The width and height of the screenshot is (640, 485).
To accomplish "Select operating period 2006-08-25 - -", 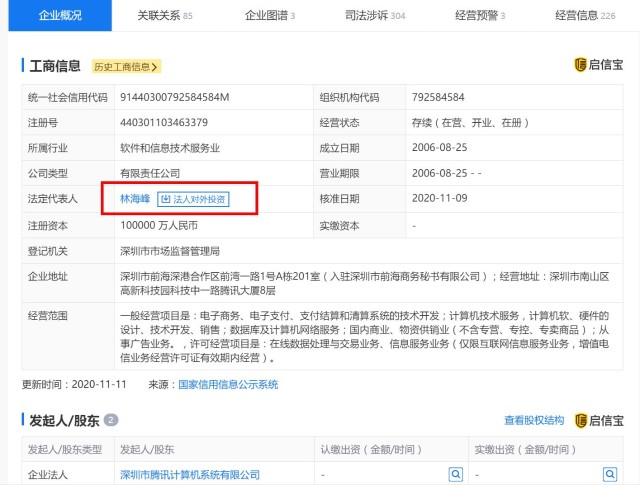I will coord(447,173).
